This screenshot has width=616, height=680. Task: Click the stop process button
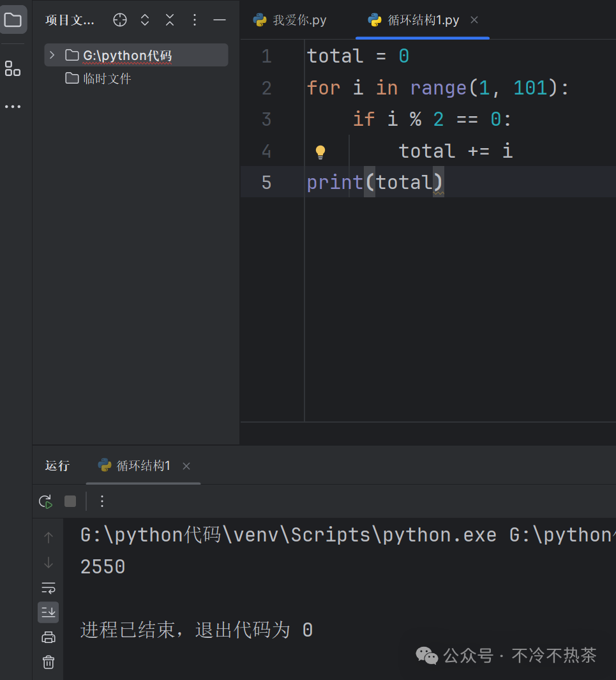point(70,501)
